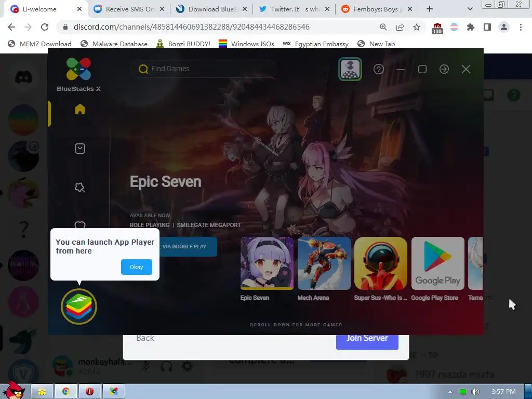Click the volume speaker tray icon
The image size is (532, 399).
coord(475,392)
